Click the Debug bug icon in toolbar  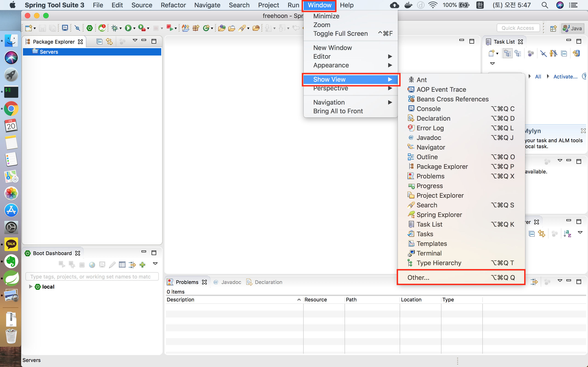click(x=114, y=28)
